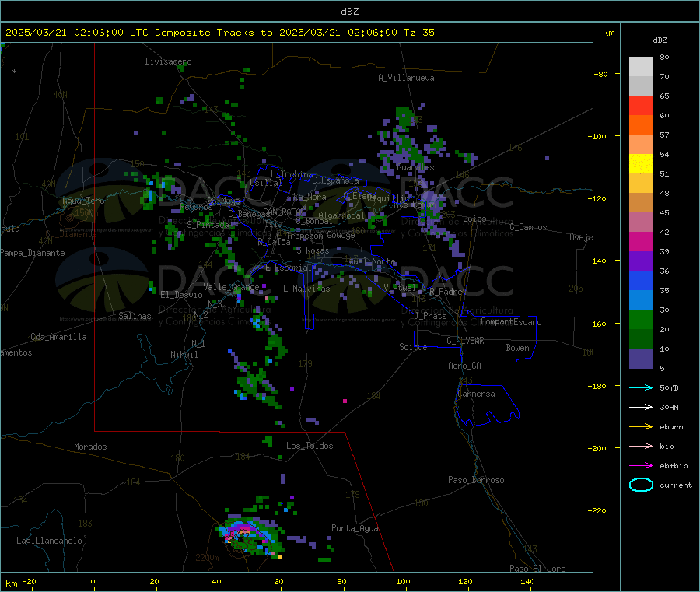Click the strong storm cell near Punta_Agua

tap(250, 537)
